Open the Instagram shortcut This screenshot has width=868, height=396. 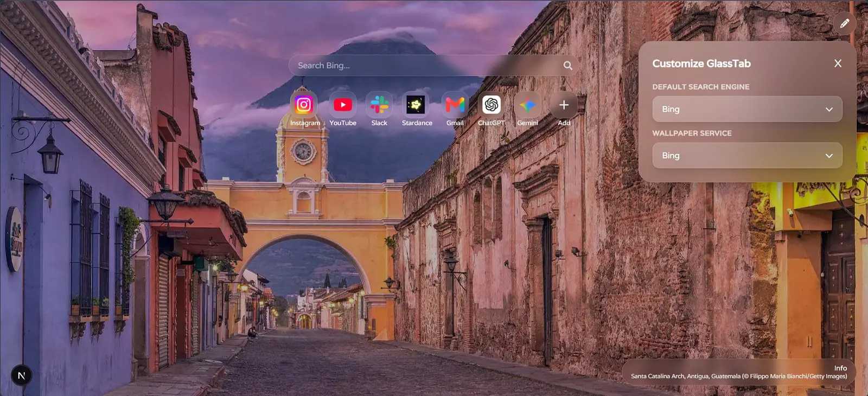point(304,105)
